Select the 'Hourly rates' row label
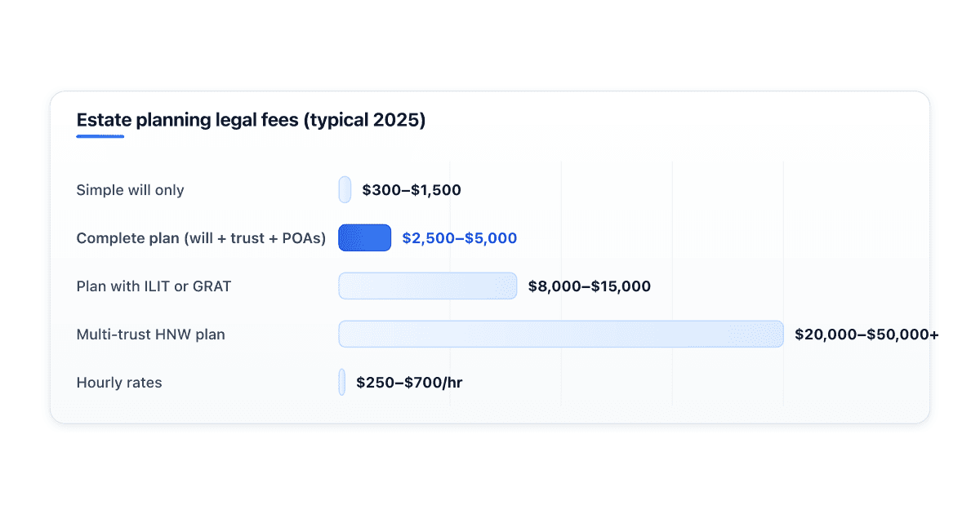 click(119, 383)
